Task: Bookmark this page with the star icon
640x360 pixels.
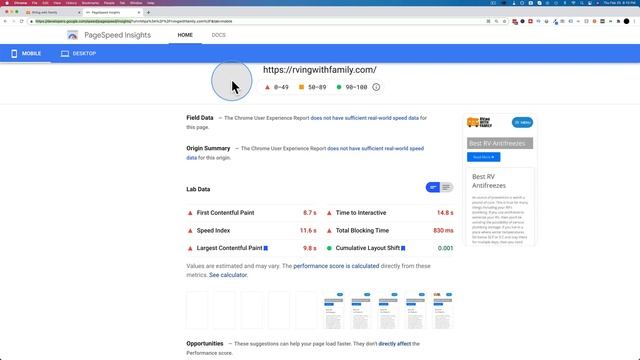Action: click(504, 21)
